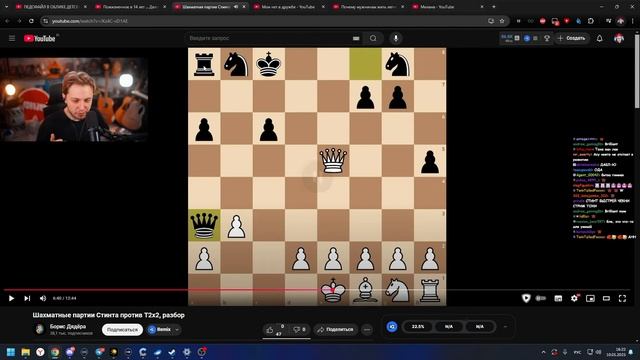Open Chrome from taskbar
Viewport: 640px width, 360px height.
point(55,352)
